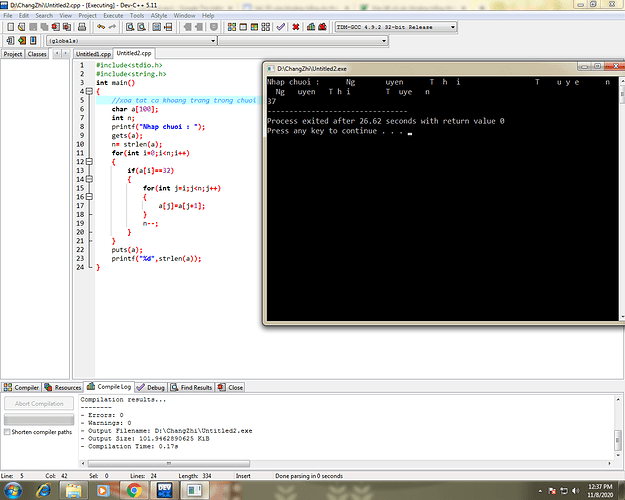
Task: Open the Find Results bottom tab
Action: [191, 387]
